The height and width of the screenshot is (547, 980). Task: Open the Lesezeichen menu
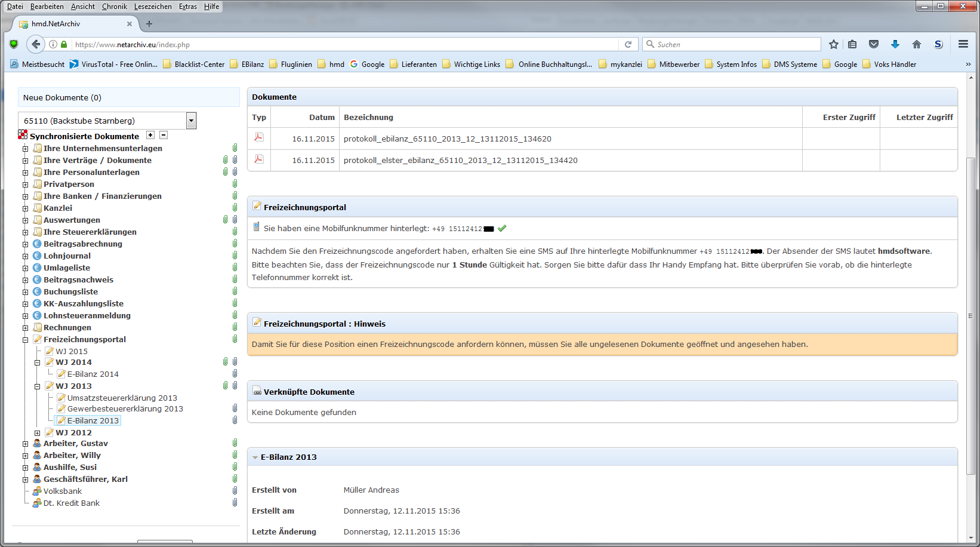(153, 7)
